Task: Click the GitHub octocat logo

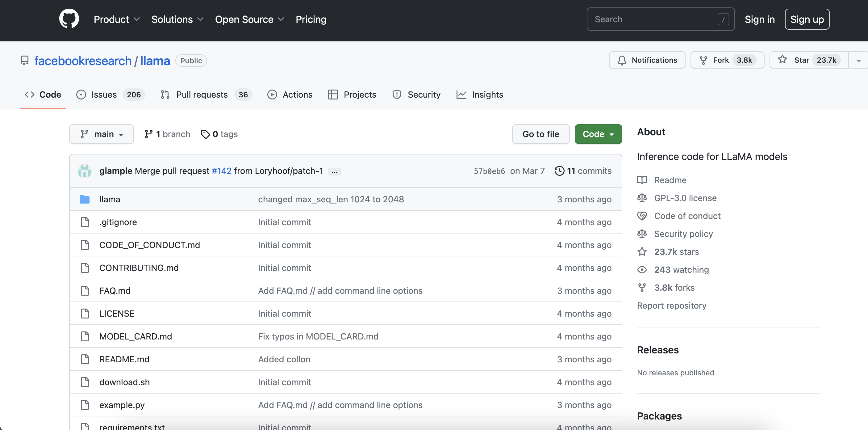Action: point(69,19)
